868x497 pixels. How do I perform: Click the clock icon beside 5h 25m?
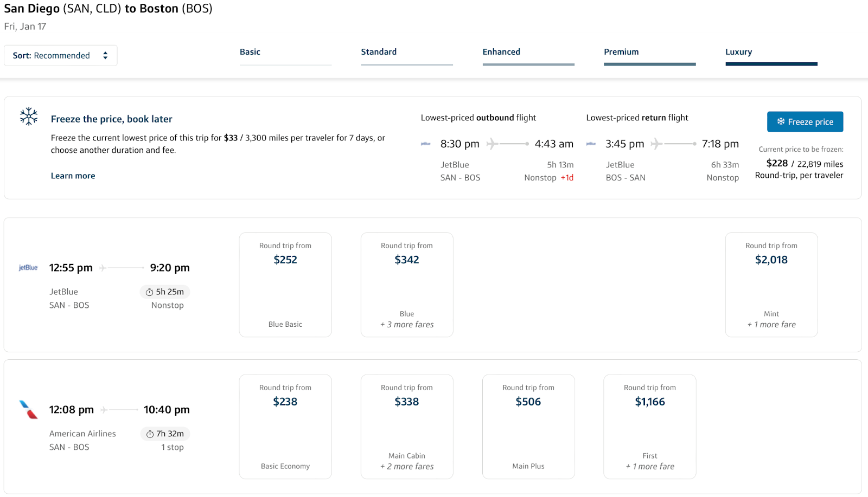click(x=149, y=292)
